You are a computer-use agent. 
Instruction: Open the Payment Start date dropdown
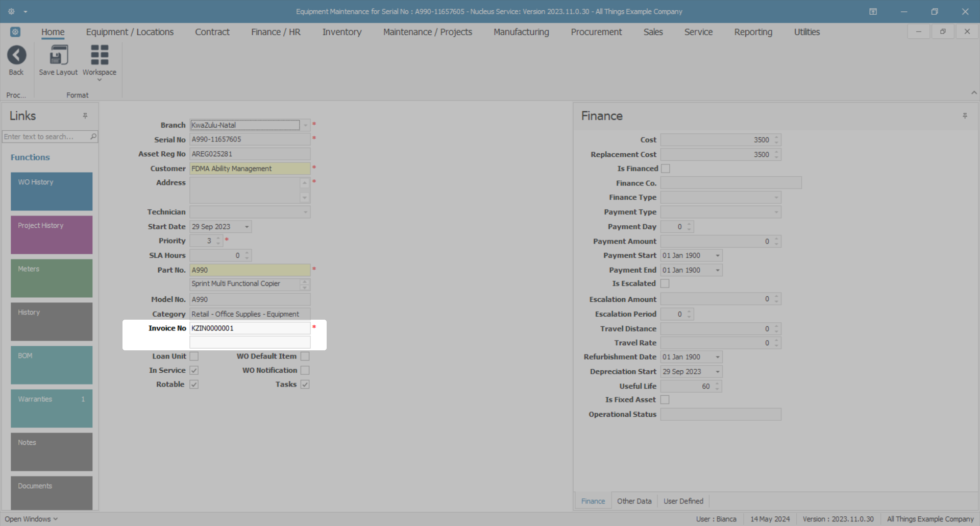tap(717, 256)
